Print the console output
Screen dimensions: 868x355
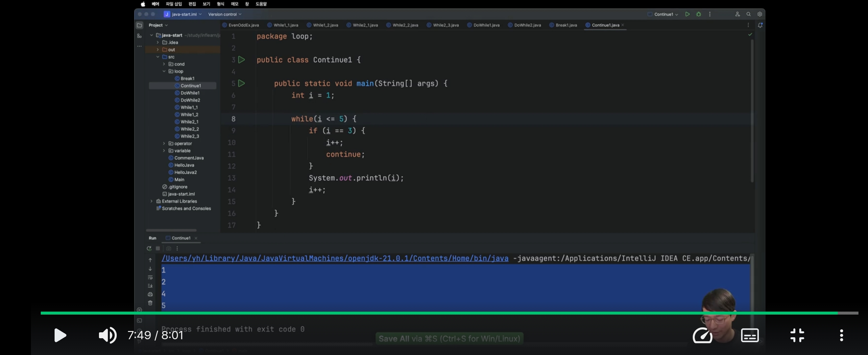click(150, 294)
